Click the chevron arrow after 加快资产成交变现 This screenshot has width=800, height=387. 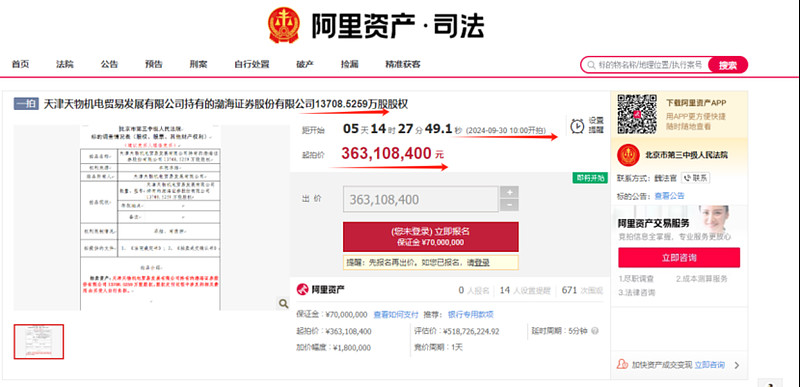tap(736, 365)
